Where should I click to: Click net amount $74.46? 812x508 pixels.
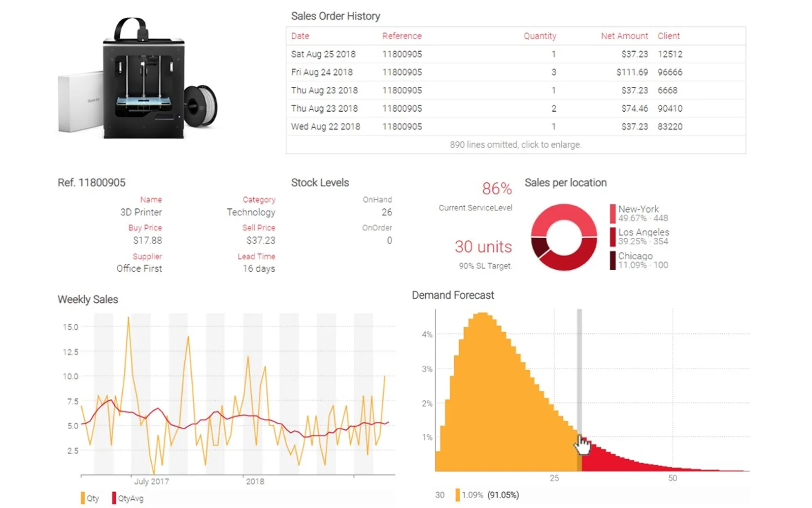(634, 108)
